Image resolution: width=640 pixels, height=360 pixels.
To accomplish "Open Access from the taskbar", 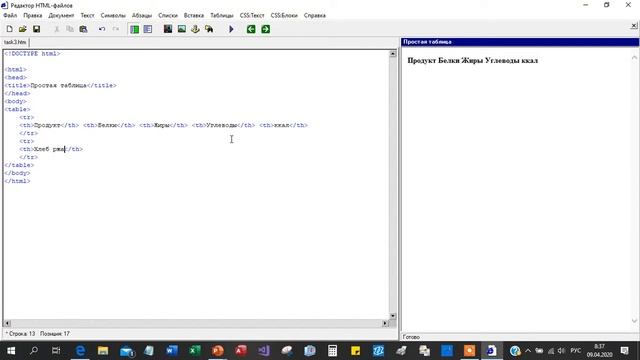I will [241, 351].
